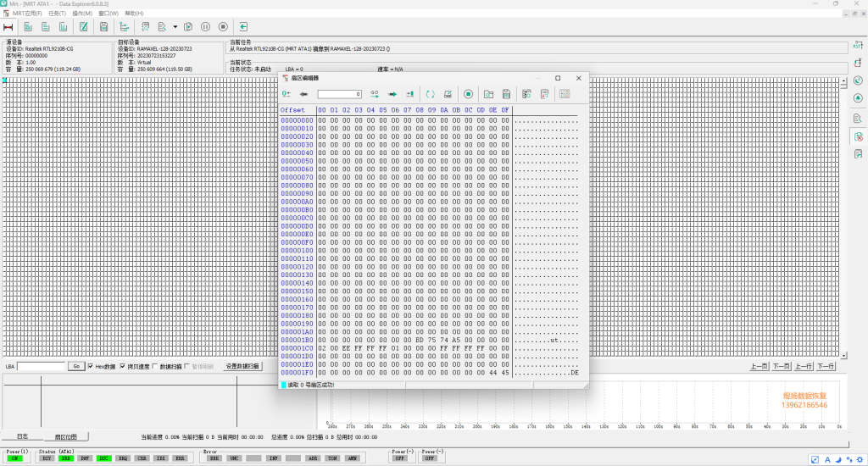
Task: Click the document search icon in right sidebar
Action: point(858,119)
